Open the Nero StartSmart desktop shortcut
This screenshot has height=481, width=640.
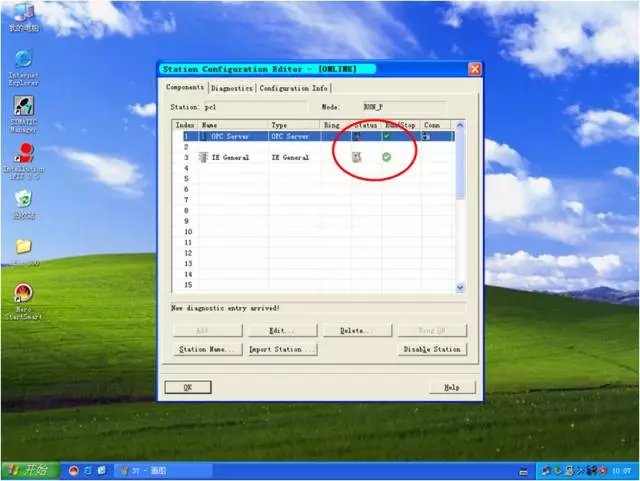pos(23,294)
